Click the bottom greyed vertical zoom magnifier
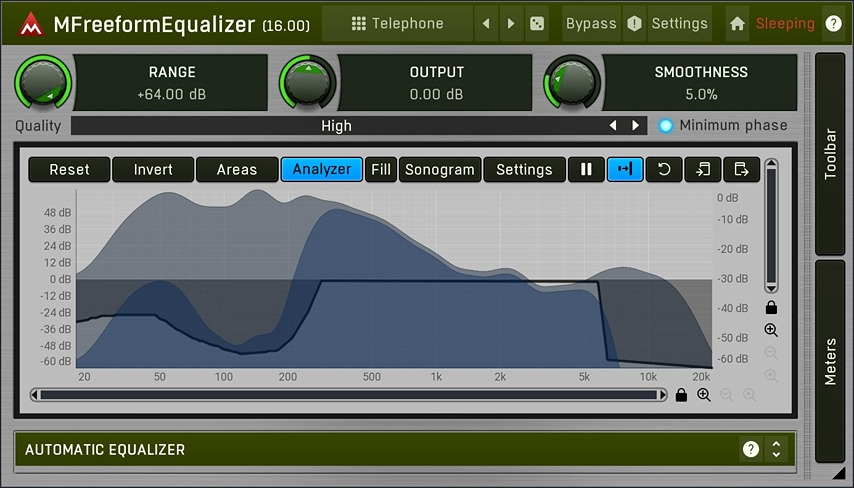 [x=771, y=375]
